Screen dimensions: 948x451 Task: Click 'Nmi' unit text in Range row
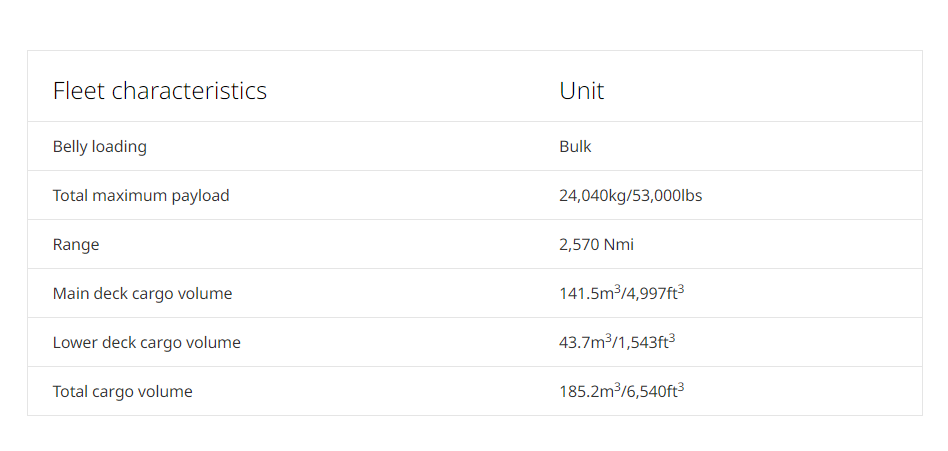click(x=619, y=244)
